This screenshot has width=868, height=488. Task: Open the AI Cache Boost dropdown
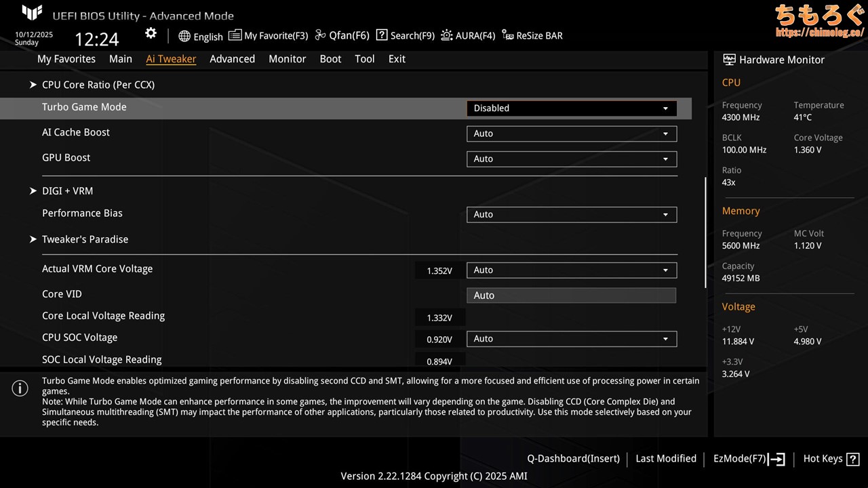[x=571, y=134]
